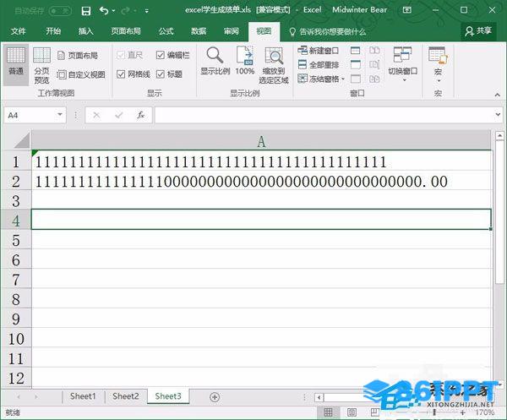Open the Undo history dropdown arrow

click(113, 11)
